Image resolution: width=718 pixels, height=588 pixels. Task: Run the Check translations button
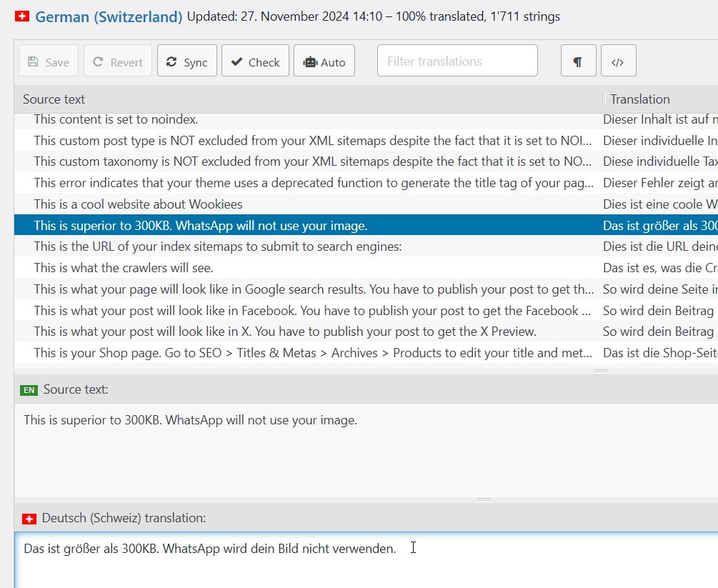pos(255,62)
